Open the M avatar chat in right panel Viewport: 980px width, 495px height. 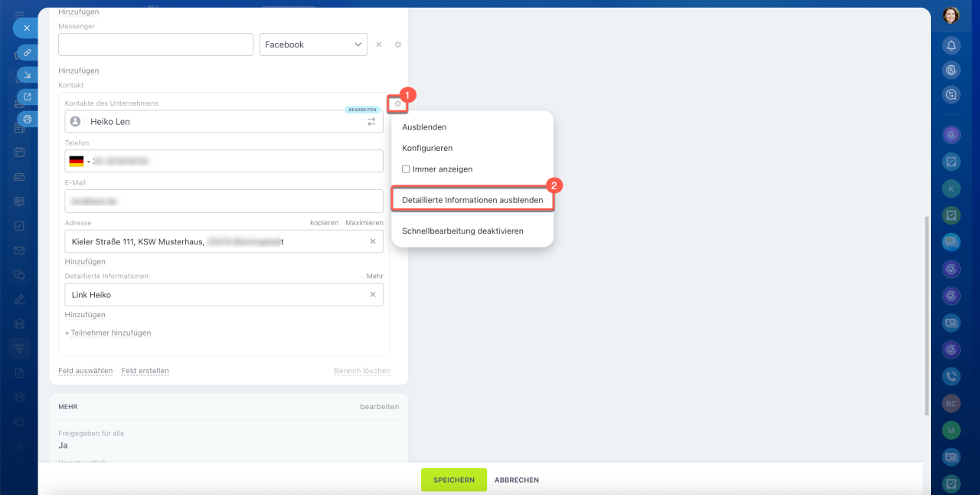pyautogui.click(x=951, y=430)
